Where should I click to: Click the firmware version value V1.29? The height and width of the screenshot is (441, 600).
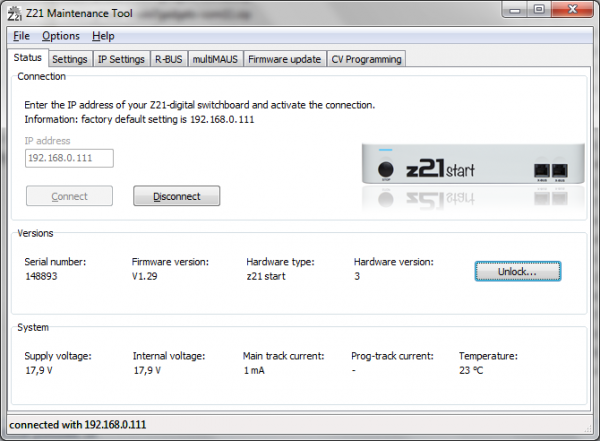point(145,276)
